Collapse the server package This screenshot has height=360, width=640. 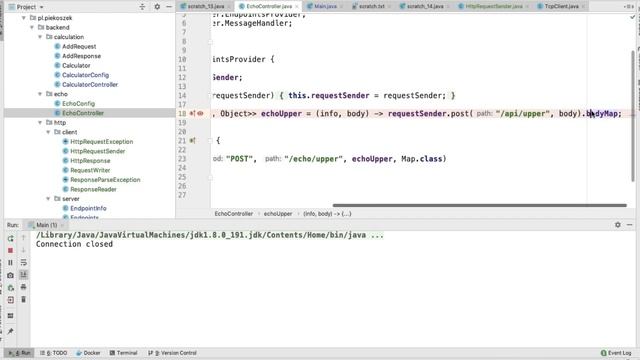click(48, 199)
